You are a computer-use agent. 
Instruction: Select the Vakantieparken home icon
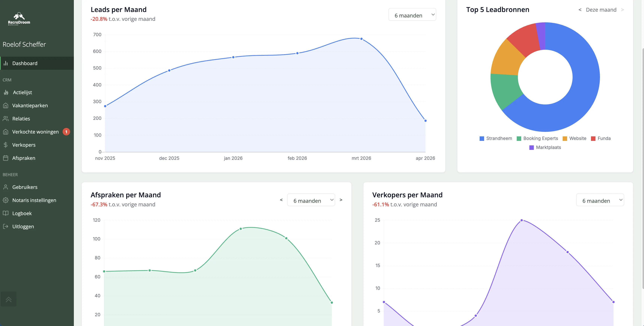click(6, 105)
